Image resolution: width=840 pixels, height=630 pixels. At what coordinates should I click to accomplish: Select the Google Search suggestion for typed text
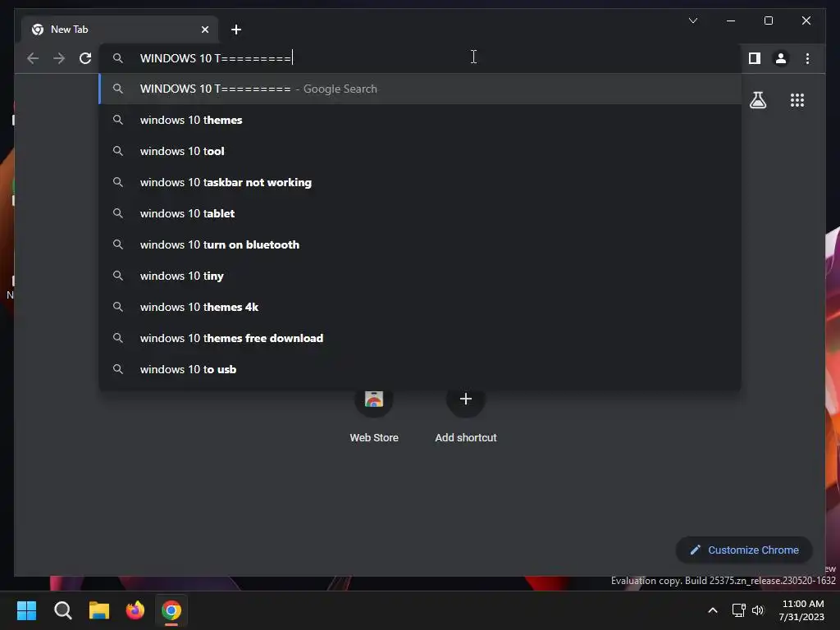pos(421,89)
